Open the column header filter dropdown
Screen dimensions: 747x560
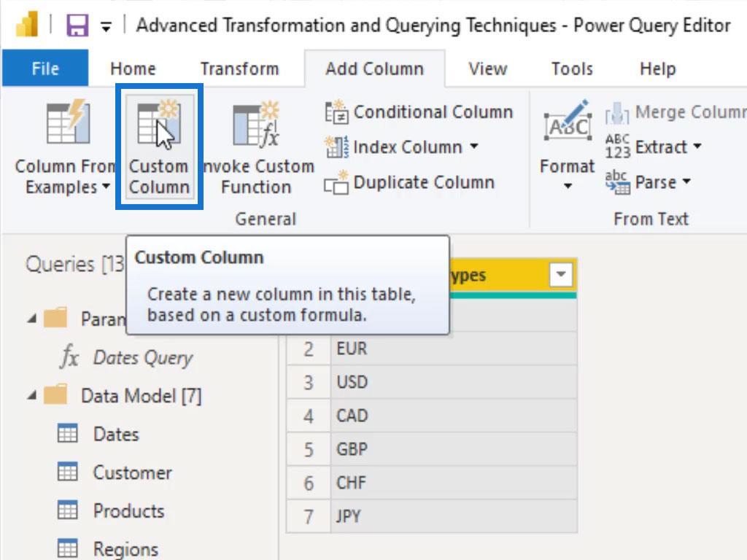[x=561, y=274]
